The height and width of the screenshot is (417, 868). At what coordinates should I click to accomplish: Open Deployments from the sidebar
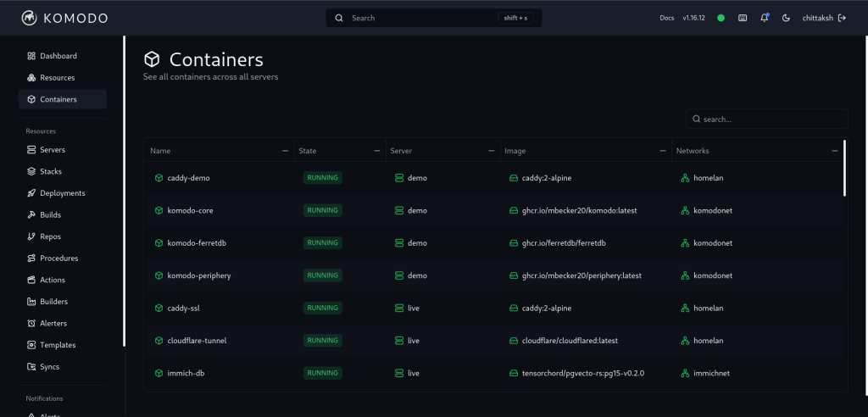click(63, 192)
